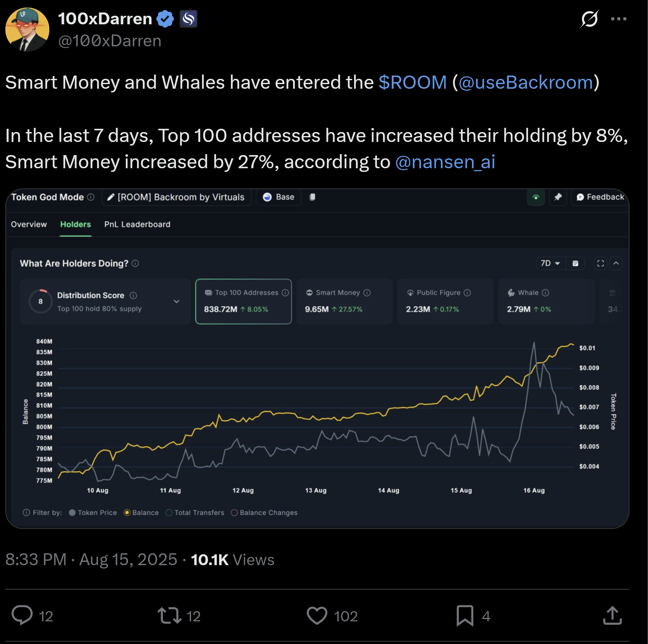This screenshot has width=648, height=644.
Task: Select the Smart Money holder card
Action: pos(344,301)
